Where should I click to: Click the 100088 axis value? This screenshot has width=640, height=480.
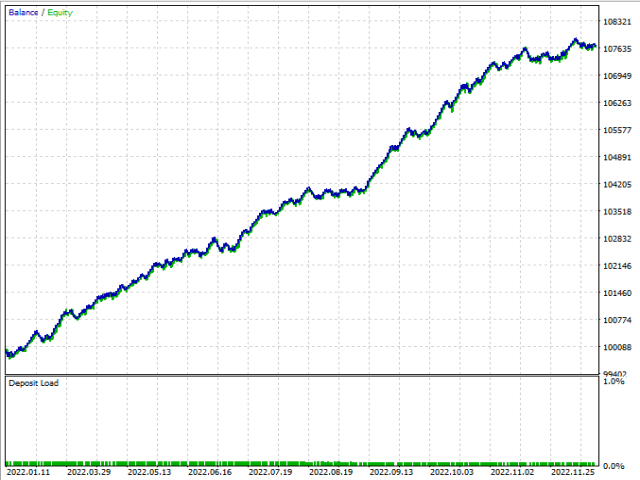click(x=617, y=347)
